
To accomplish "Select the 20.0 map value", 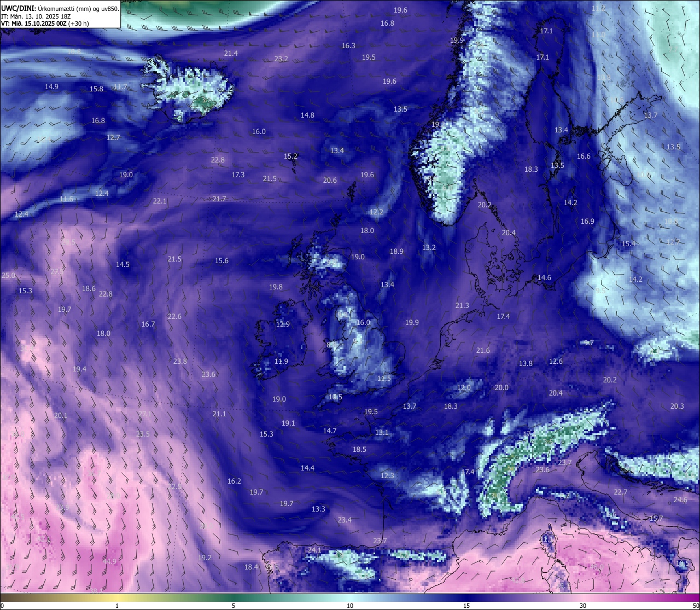I will [501, 387].
